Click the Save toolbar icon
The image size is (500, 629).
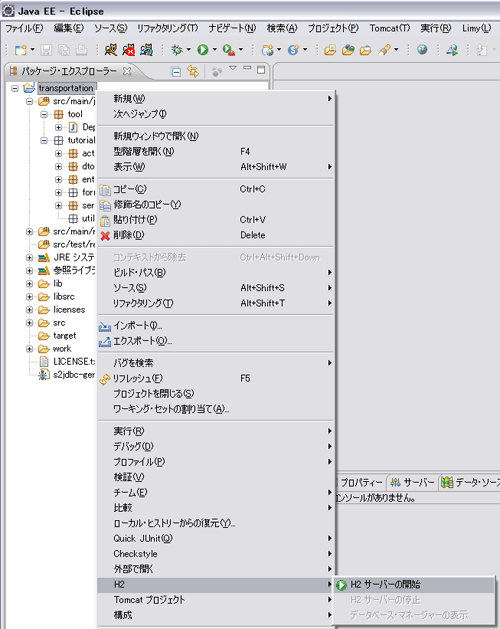(46, 50)
